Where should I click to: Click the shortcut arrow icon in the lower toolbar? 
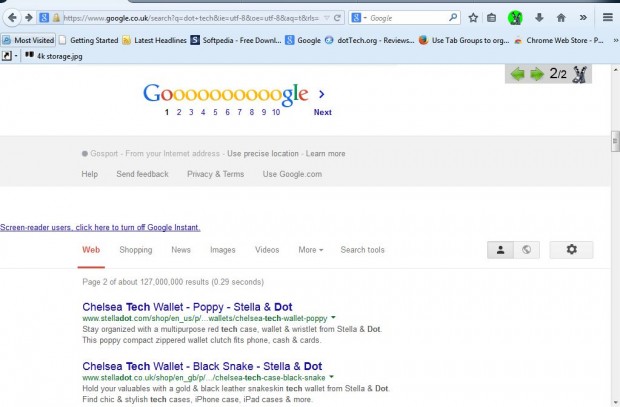coord(7,56)
